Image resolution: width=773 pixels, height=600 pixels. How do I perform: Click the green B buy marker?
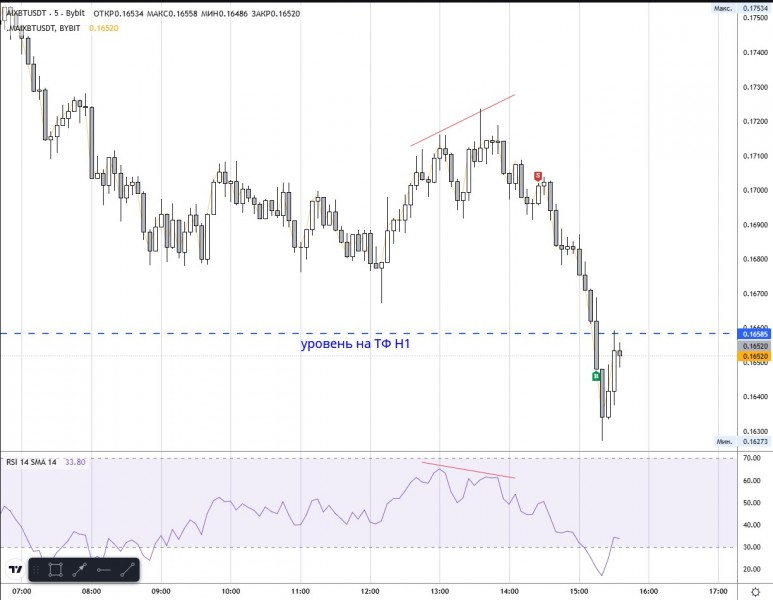(x=596, y=376)
